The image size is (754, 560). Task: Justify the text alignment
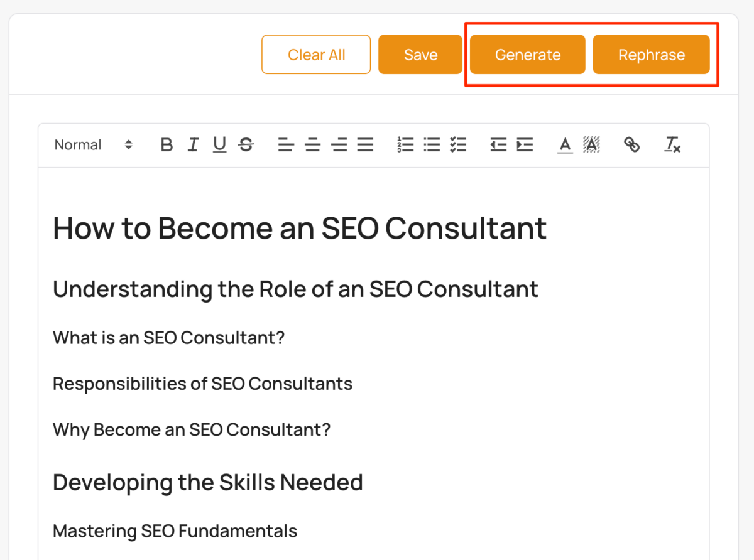pos(366,145)
